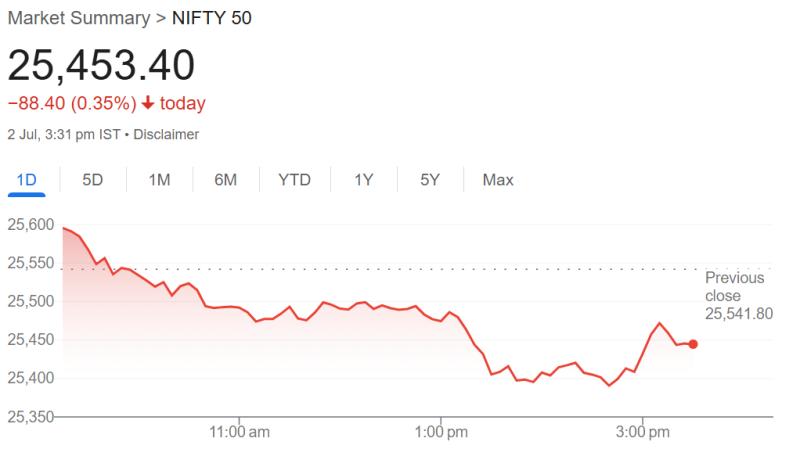Screen dimensions: 800x449
Task: Click the 3:00 pm axis label
Action: [x=642, y=433]
